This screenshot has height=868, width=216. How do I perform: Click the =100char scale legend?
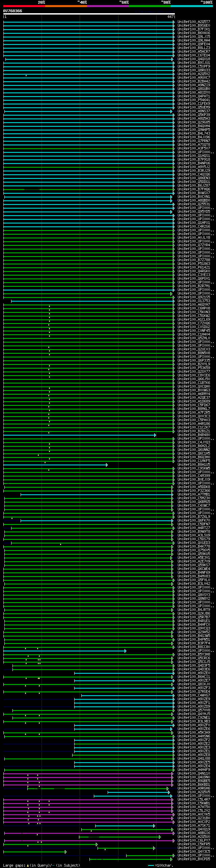[x=160, y=865]
